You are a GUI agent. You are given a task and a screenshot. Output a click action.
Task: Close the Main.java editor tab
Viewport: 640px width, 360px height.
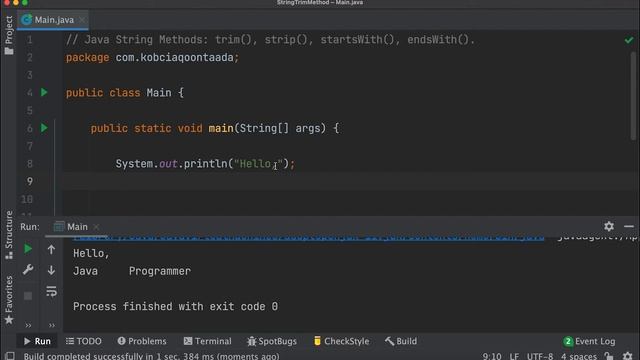pos(82,20)
